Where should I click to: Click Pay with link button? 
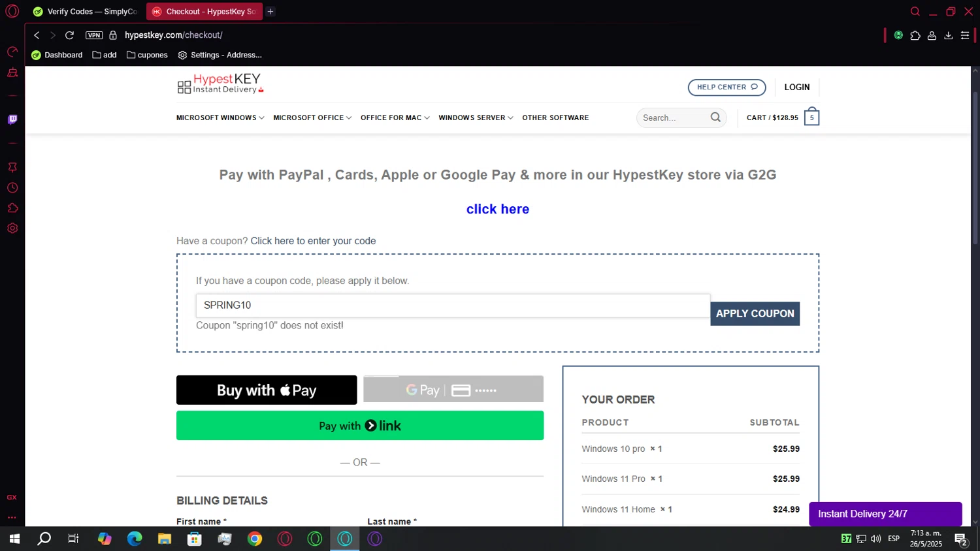(360, 426)
